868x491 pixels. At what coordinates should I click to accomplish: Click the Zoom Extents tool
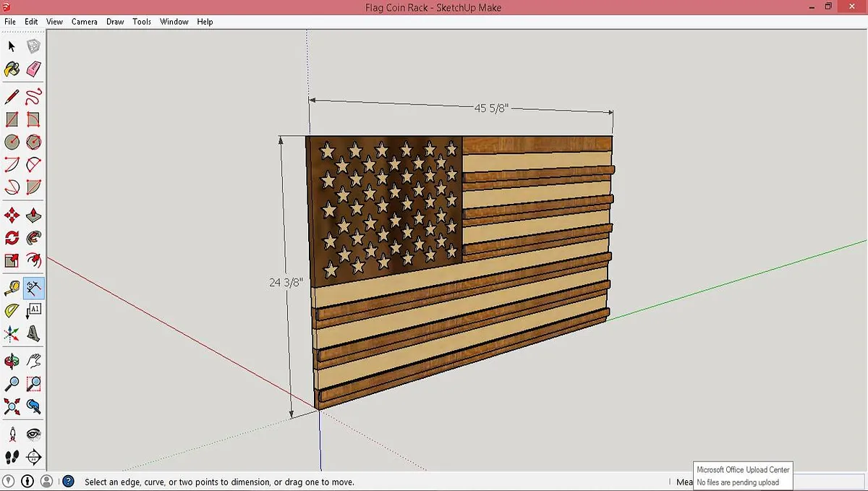click(12, 406)
